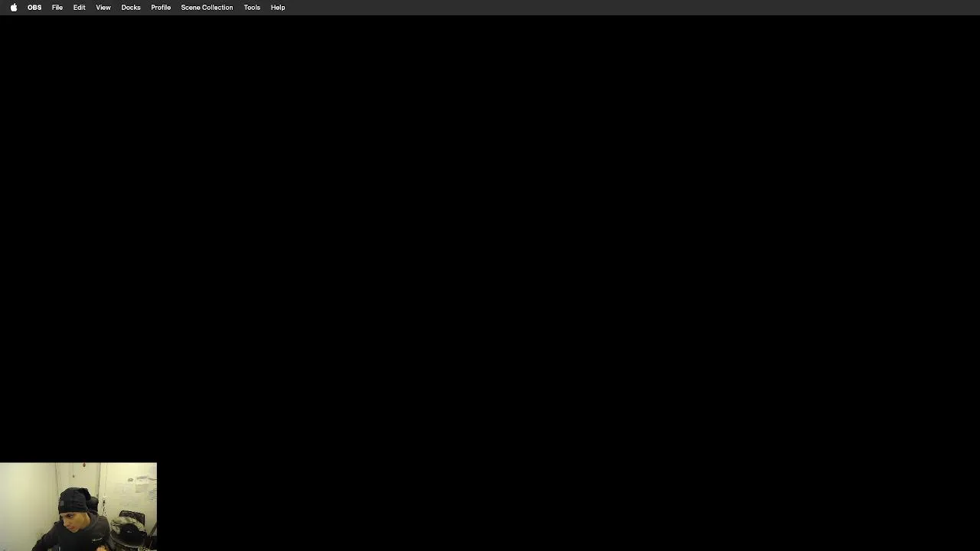980x551 pixels.
Task: Open the Scene Collection menu
Action: [207, 8]
